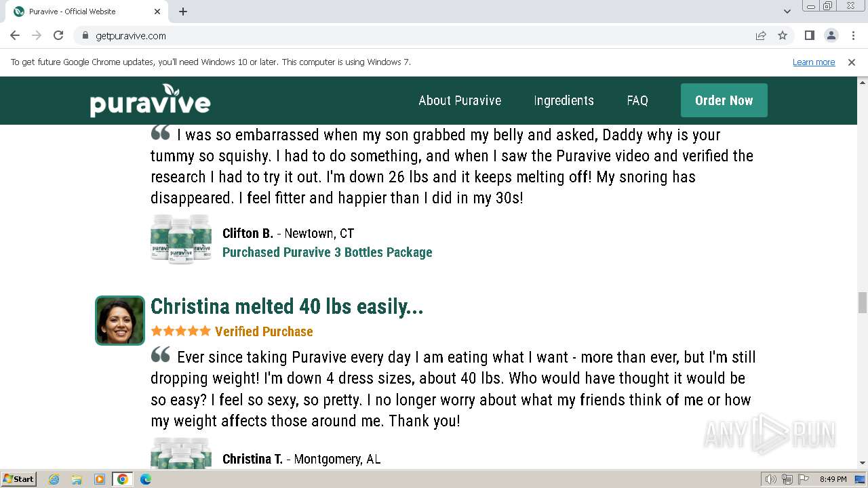Click Christina melted 40 lbs easily heading
868x488 pixels.
tap(287, 306)
